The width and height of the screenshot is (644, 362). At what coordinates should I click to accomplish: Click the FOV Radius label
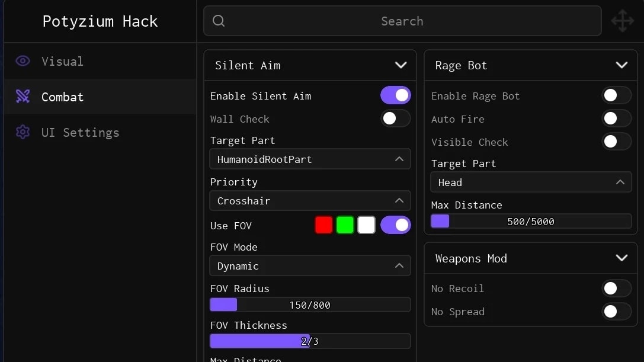[x=240, y=289]
